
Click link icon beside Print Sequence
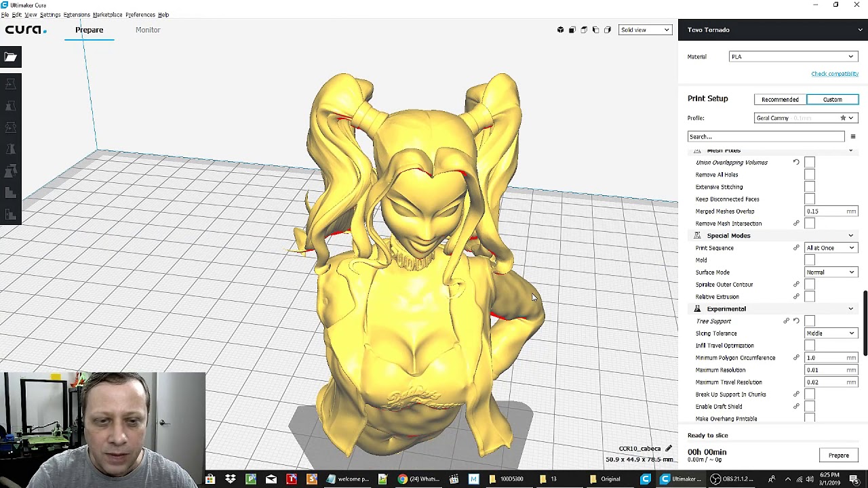click(x=796, y=248)
